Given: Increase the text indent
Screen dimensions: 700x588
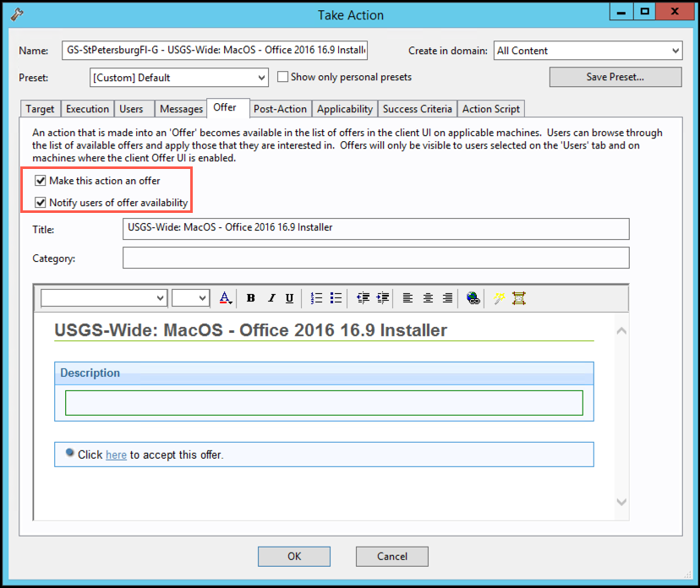Looking at the screenshot, I should tap(383, 298).
